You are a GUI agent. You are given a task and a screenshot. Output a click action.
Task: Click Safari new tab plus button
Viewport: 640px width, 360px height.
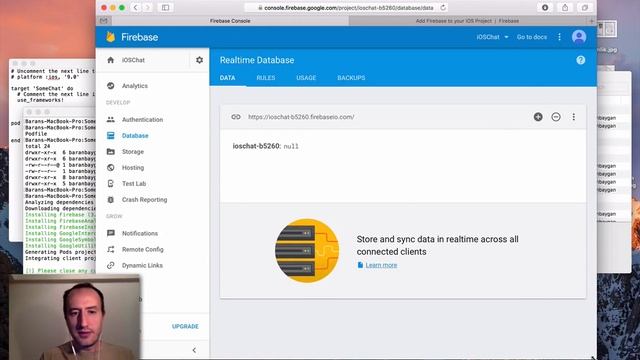[591, 20]
